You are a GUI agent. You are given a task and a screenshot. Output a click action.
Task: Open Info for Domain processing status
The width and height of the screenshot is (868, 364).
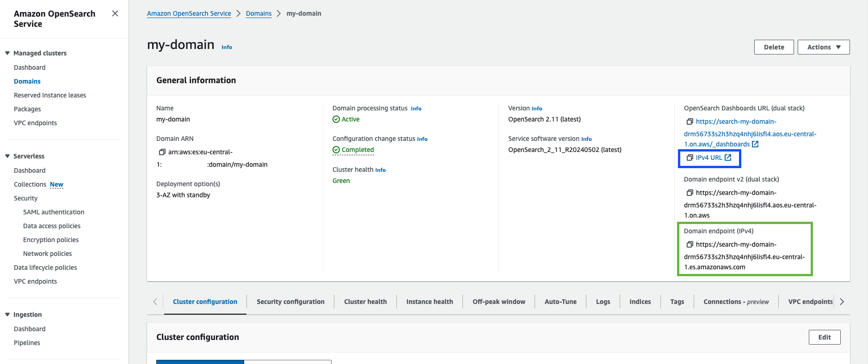click(416, 109)
